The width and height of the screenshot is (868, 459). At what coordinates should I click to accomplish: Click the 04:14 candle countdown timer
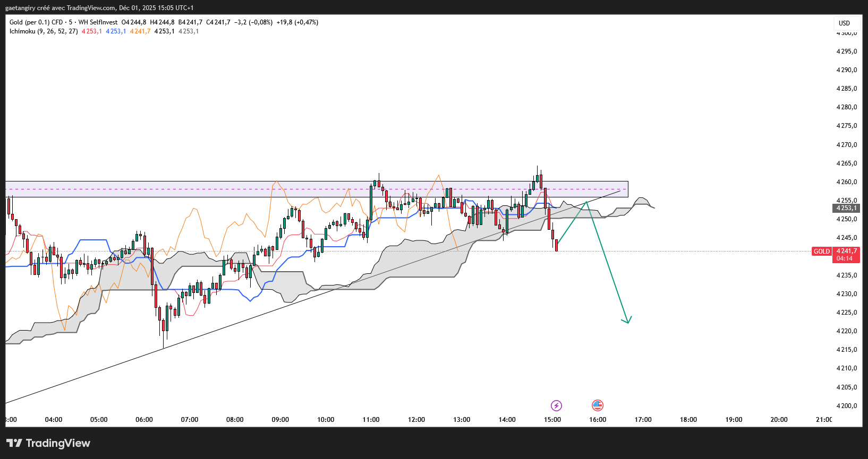pos(845,258)
